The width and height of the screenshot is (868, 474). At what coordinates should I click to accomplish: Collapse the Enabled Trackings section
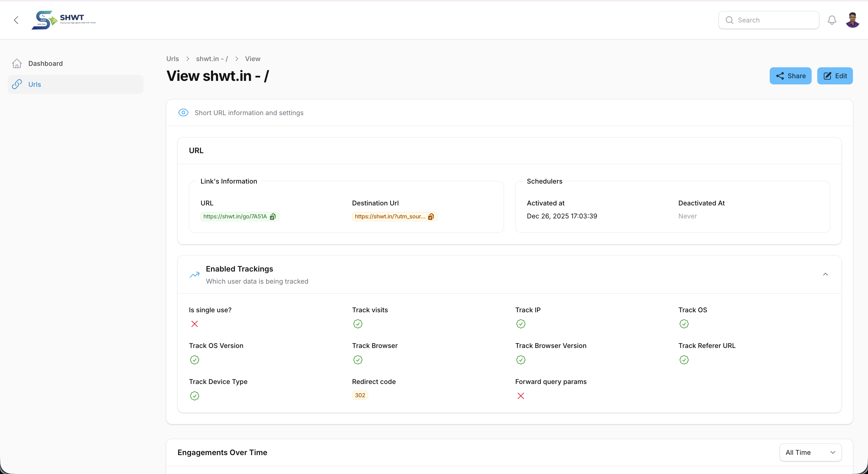coord(825,274)
